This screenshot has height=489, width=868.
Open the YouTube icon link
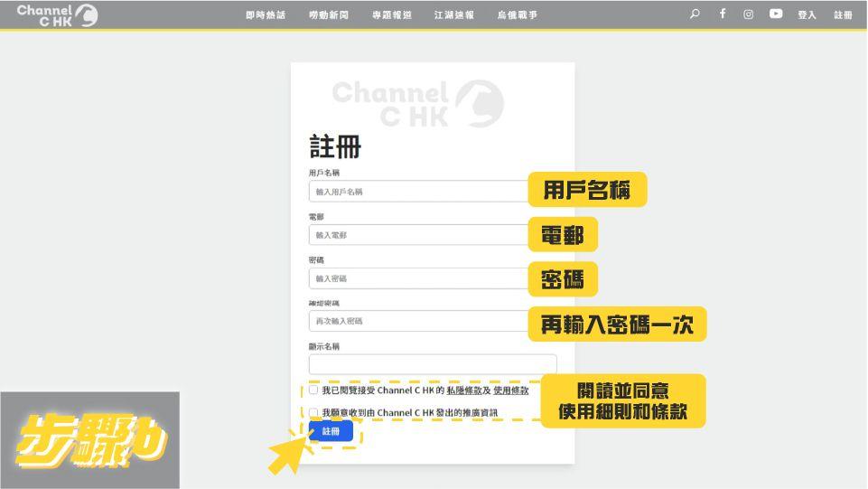pos(776,14)
